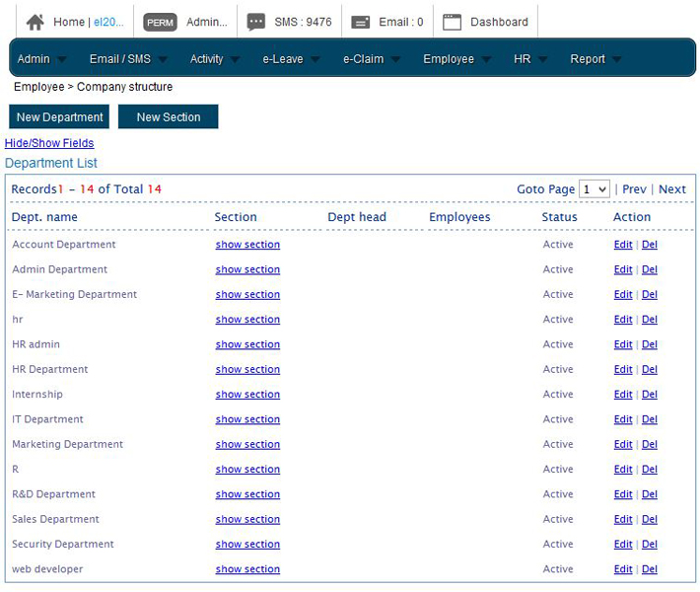
Task: Click the SMS speech bubble icon
Action: point(256,22)
